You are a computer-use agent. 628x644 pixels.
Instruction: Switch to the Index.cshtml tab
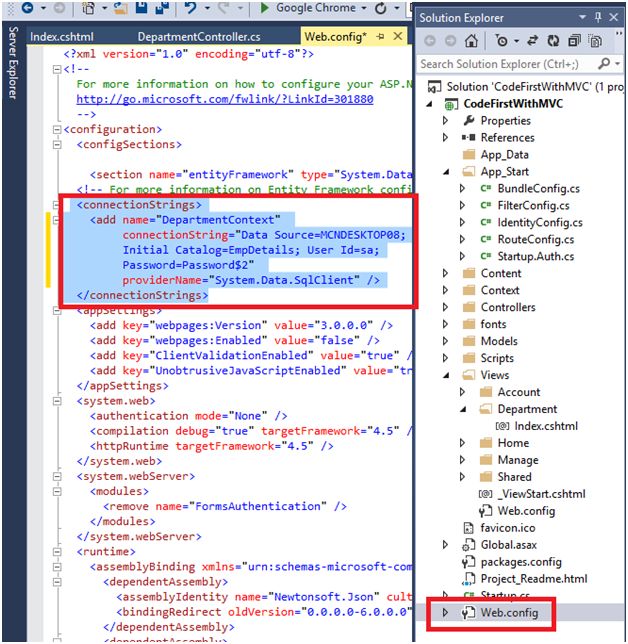tap(62, 37)
